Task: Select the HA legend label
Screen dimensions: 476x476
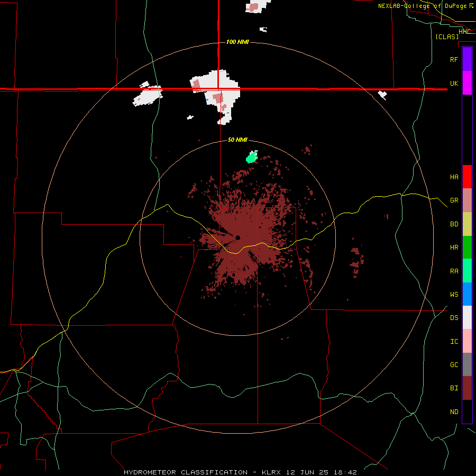Action: (x=454, y=177)
